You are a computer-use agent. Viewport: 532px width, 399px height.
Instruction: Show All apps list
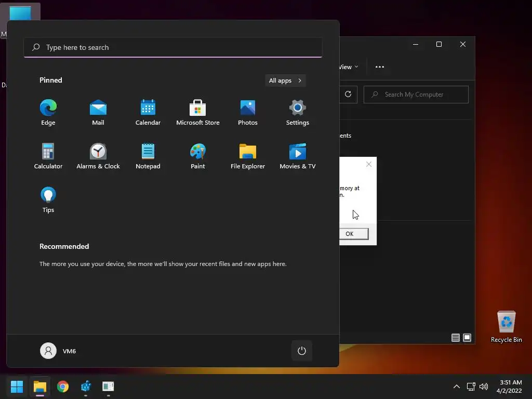click(x=285, y=81)
